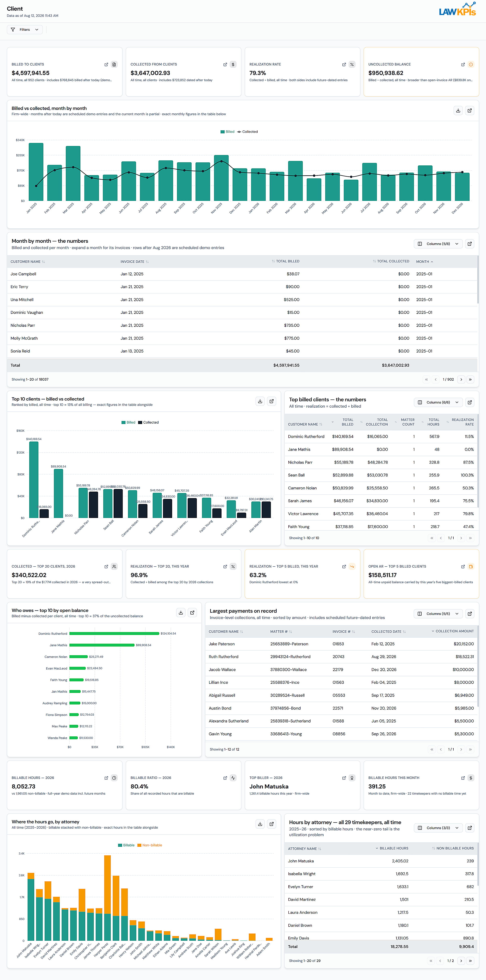The width and height of the screenshot is (486, 980).
Task: Click the Joe Campbell row customer name
Action: click(23, 274)
